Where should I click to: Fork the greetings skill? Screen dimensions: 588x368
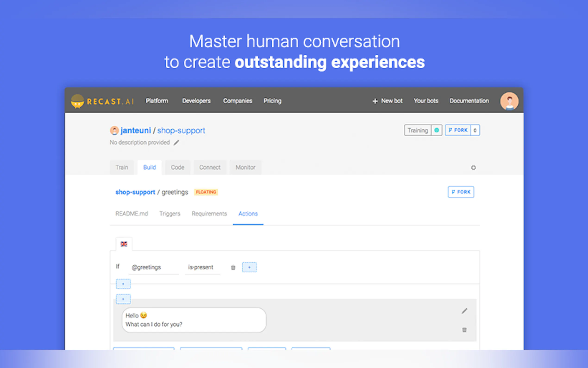(x=461, y=192)
